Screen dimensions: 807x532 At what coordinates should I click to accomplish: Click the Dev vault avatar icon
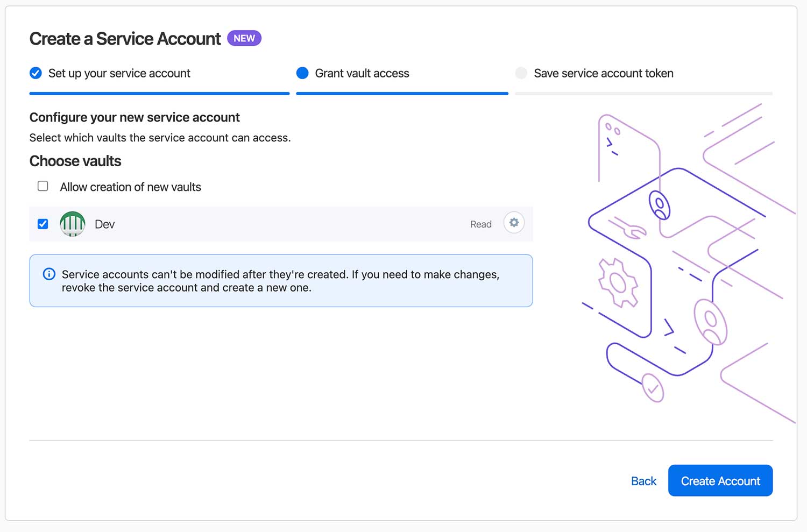coord(72,224)
